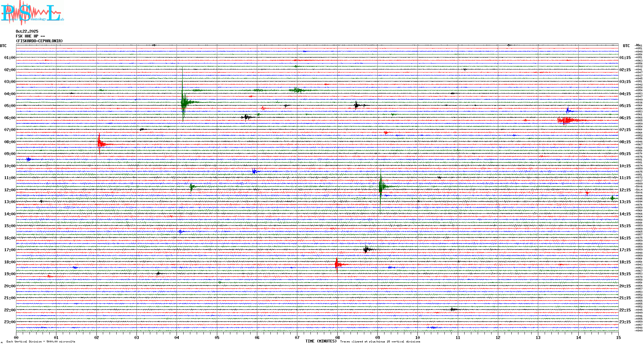
Task: Click the large green seismic event near 04:45
Action: 183,103
